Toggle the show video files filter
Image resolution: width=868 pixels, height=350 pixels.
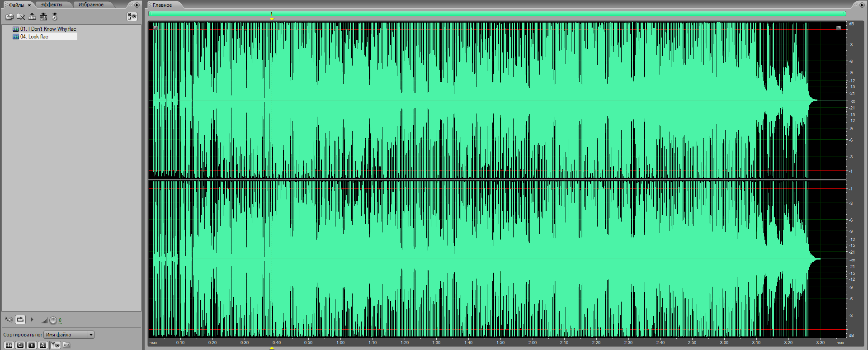click(31, 345)
